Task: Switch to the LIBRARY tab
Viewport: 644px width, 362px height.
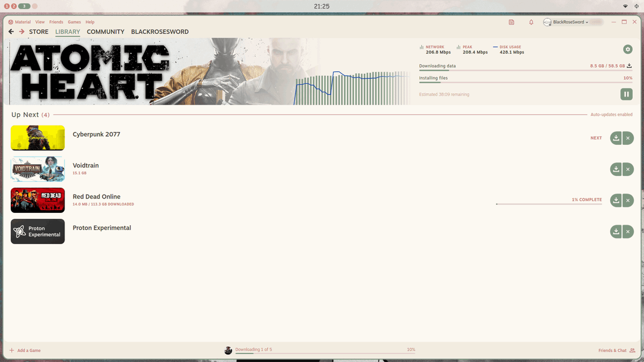Action: [x=68, y=32]
